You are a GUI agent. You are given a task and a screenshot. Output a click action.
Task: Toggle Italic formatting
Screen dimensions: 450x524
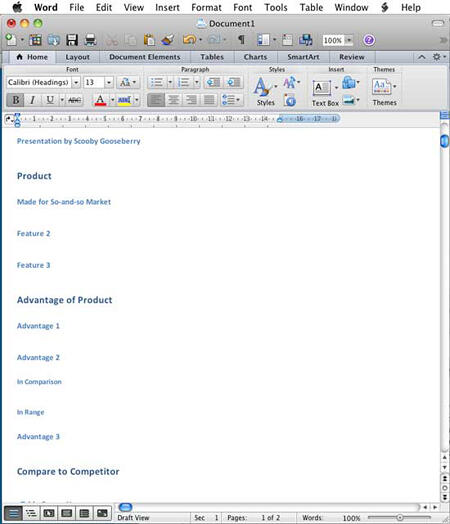(32, 100)
